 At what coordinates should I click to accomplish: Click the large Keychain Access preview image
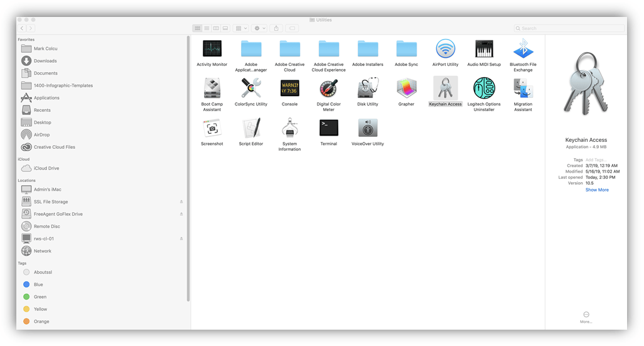586,84
